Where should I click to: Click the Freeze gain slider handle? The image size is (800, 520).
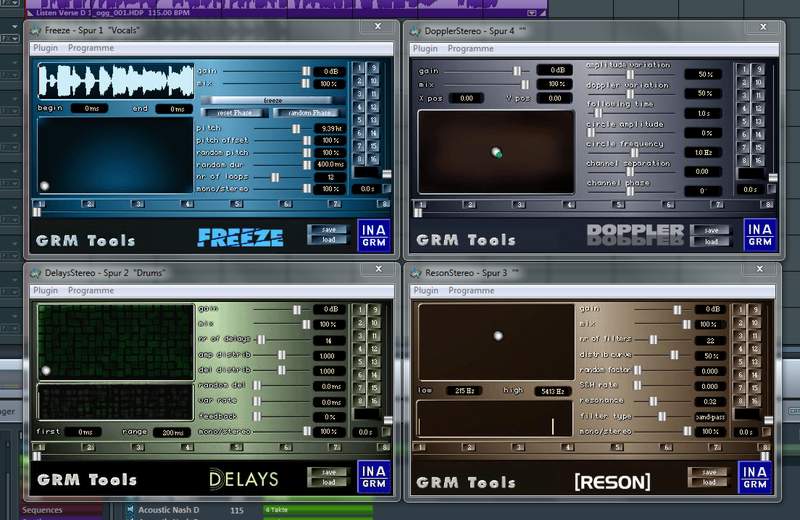(306, 71)
